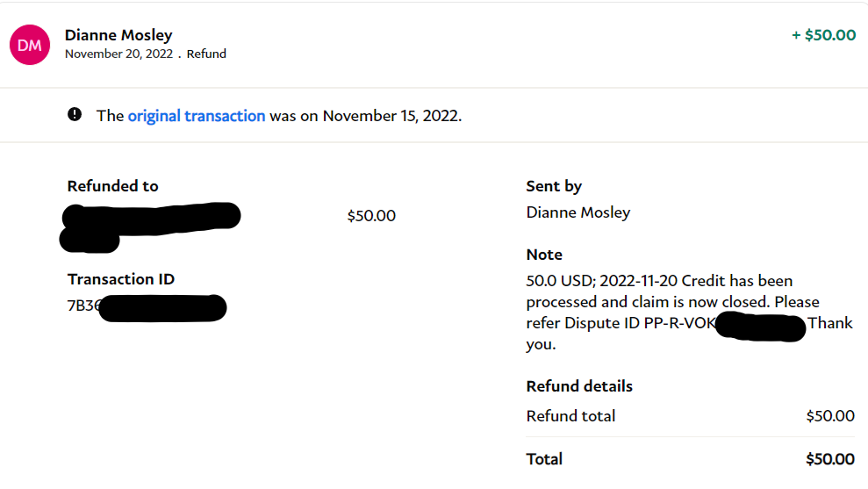Click the $50.00 beside Refunded to
The image size is (868, 489).
[x=371, y=215]
